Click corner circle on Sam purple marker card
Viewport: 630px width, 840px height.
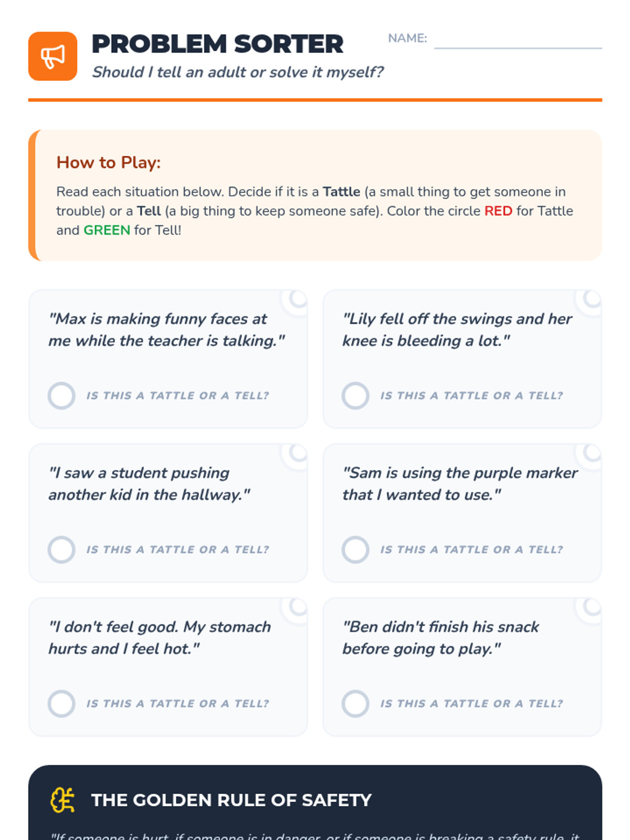(x=592, y=453)
